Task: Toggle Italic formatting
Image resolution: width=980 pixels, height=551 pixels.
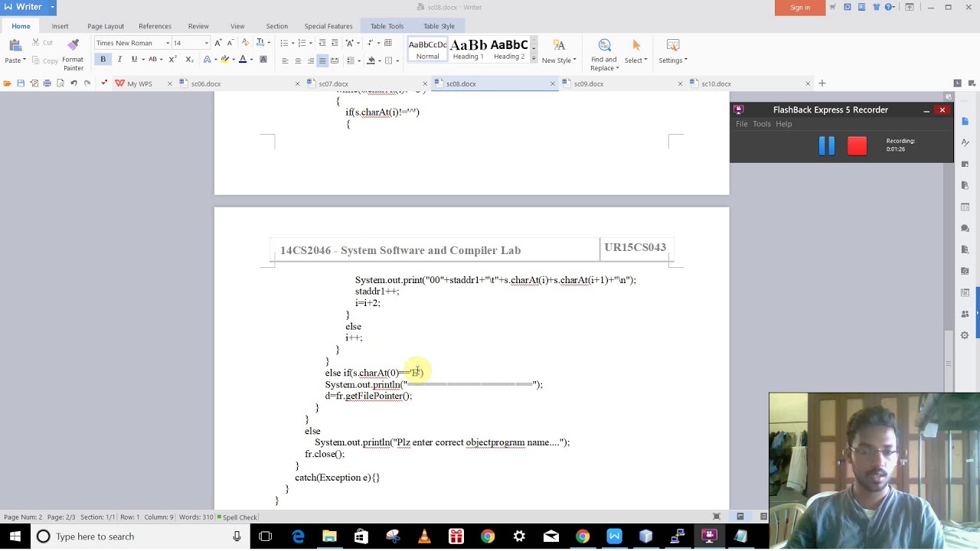Action: coord(119,60)
